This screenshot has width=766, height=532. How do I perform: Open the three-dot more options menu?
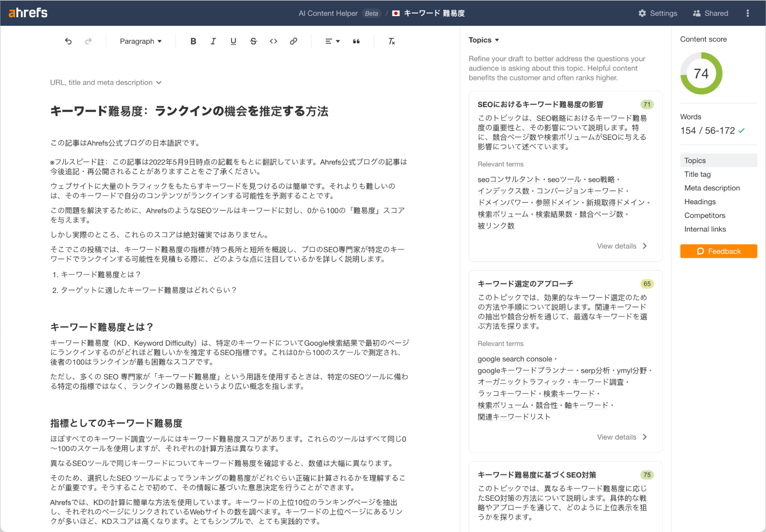pos(747,13)
